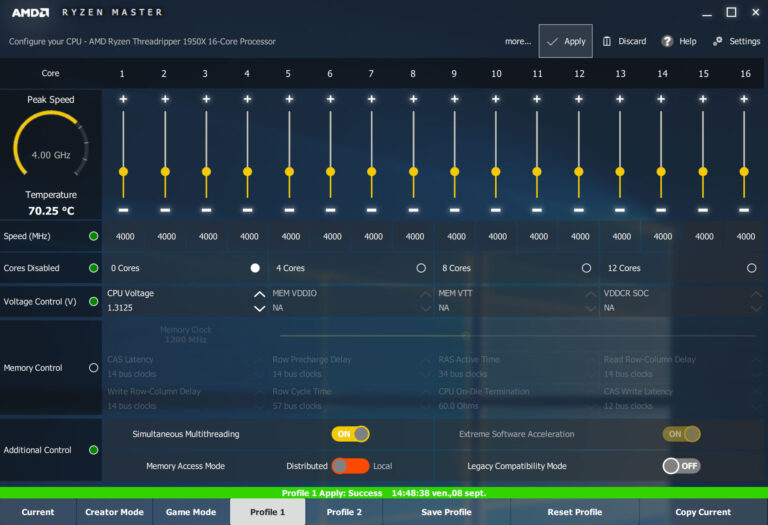Click the Apply button
The image size is (768, 525).
point(565,41)
